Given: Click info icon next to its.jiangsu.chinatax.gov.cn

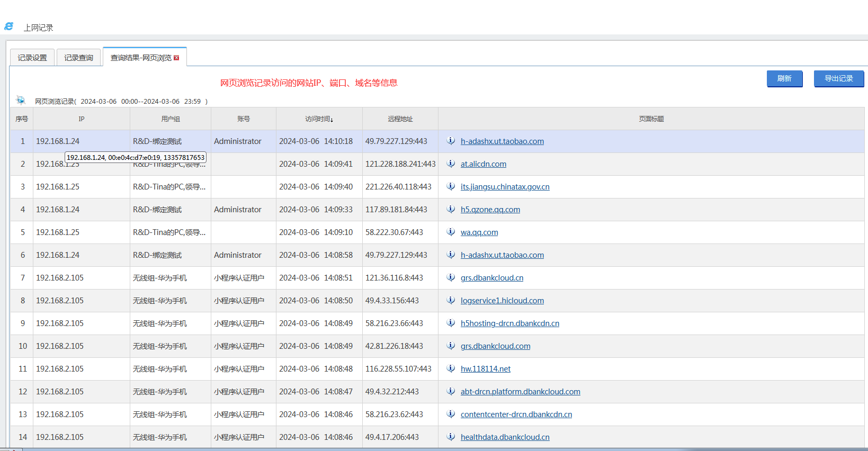Looking at the screenshot, I should tap(451, 186).
